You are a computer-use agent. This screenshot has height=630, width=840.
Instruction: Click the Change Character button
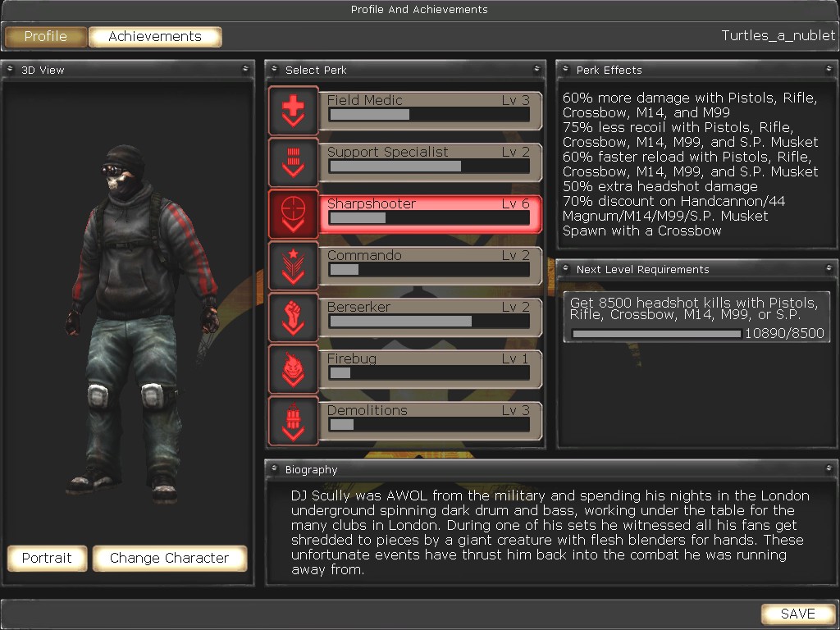click(x=169, y=558)
